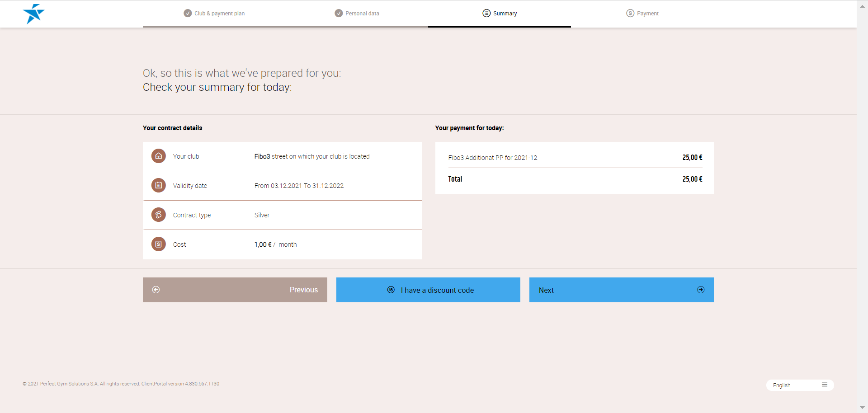Click the scrollbar up arrow
Screen dimensions: 868x413
862,6
